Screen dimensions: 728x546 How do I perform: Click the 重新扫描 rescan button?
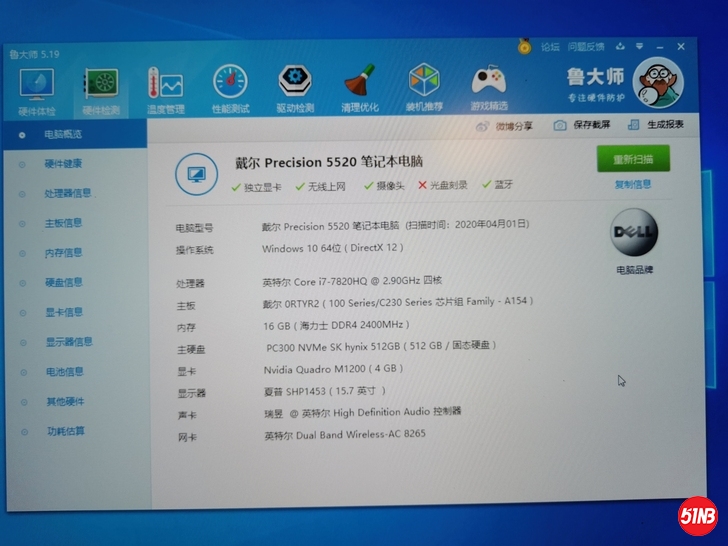633,159
